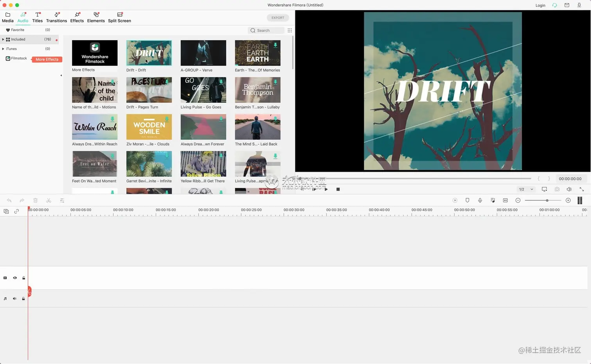Click the macOS mail icon in title bar
This screenshot has height=364, width=591.
click(567, 5)
